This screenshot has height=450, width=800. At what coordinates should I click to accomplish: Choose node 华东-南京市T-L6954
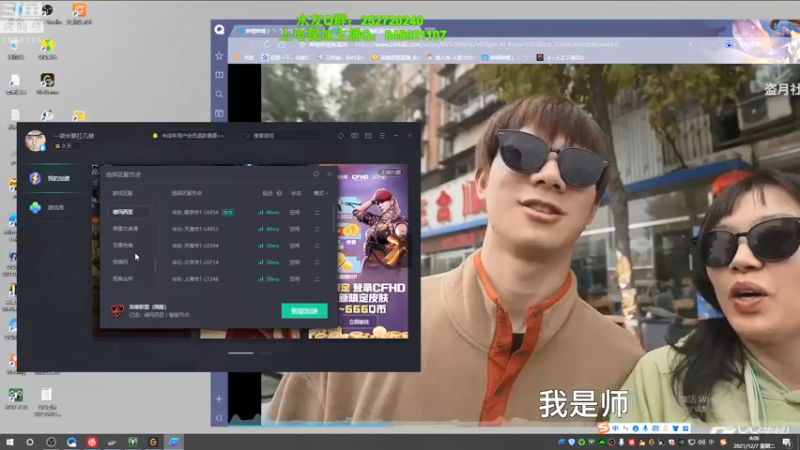pyautogui.click(x=195, y=212)
